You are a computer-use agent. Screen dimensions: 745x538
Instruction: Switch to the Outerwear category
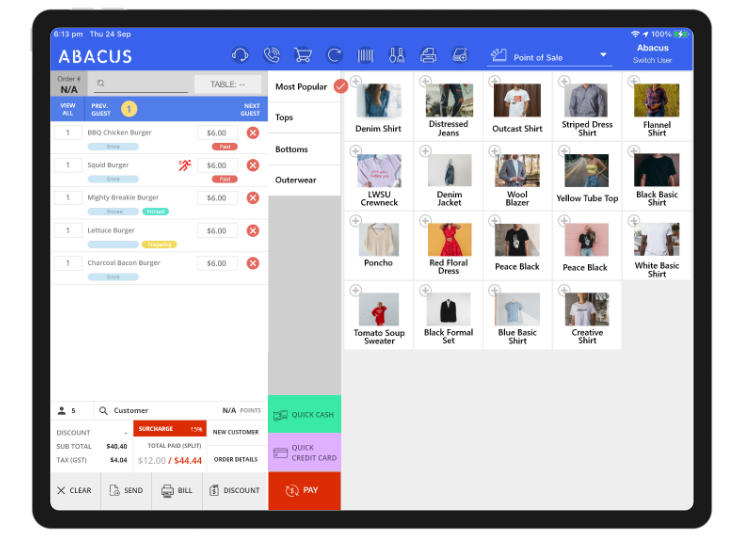304,180
